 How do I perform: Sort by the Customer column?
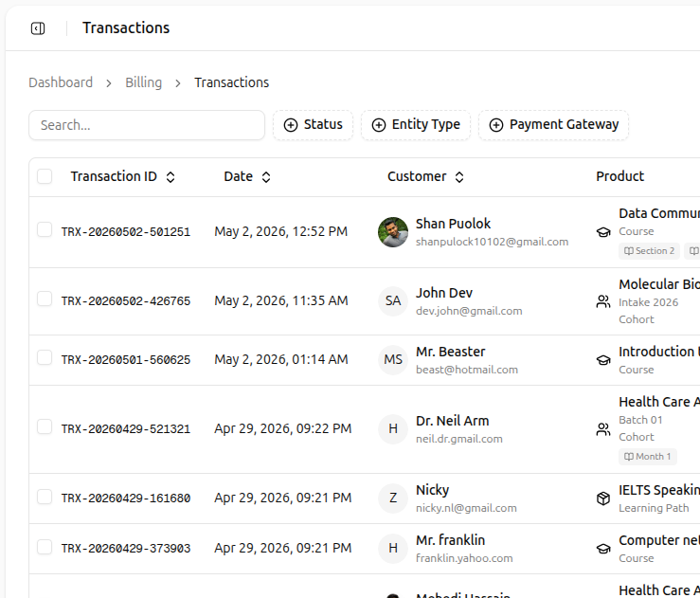click(x=426, y=177)
